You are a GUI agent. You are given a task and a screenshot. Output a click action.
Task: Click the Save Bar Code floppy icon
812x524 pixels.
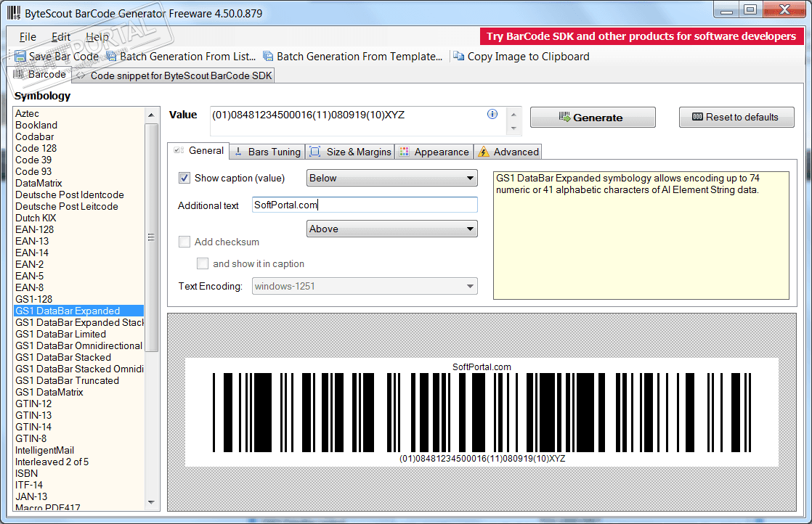tap(20, 57)
